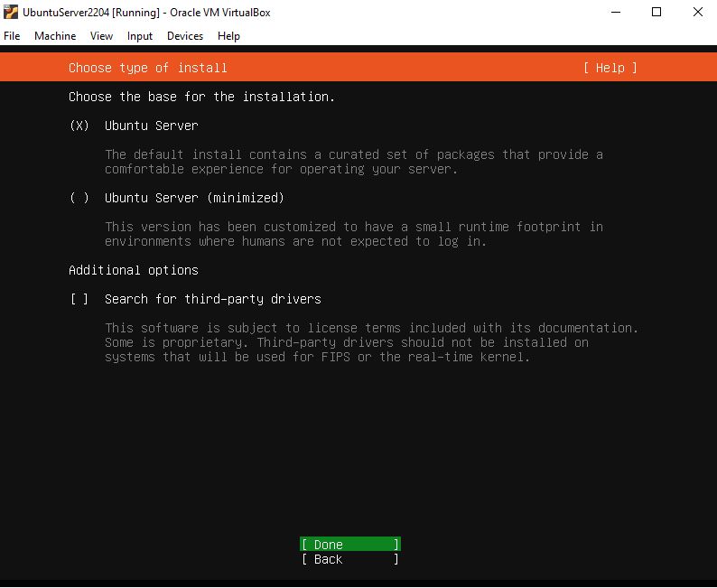
Task: Open the File menu
Action: point(12,35)
